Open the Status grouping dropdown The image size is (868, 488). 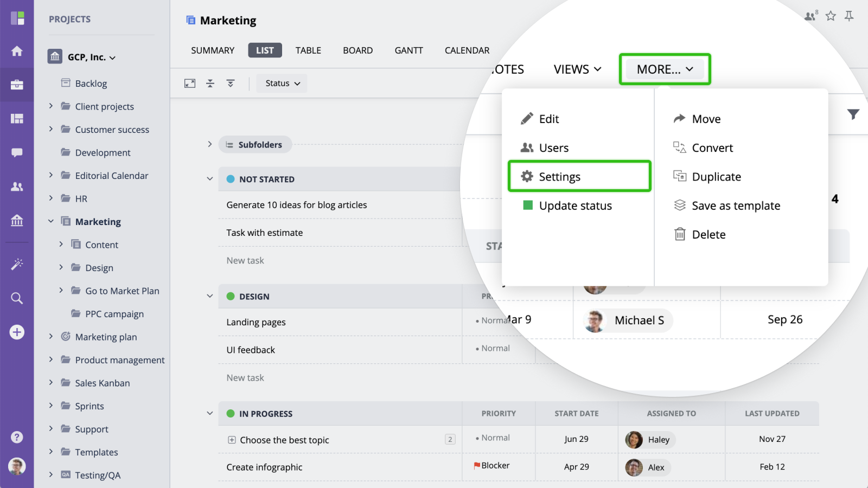point(282,84)
